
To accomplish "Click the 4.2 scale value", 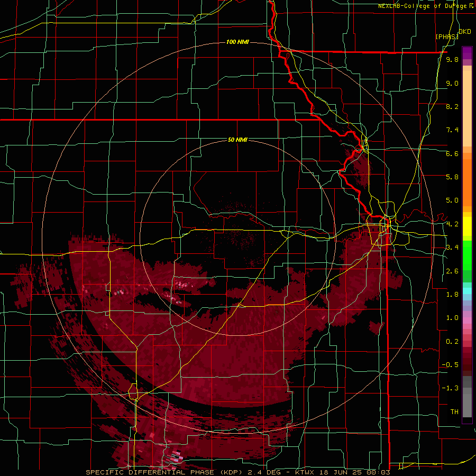I will (452, 224).
